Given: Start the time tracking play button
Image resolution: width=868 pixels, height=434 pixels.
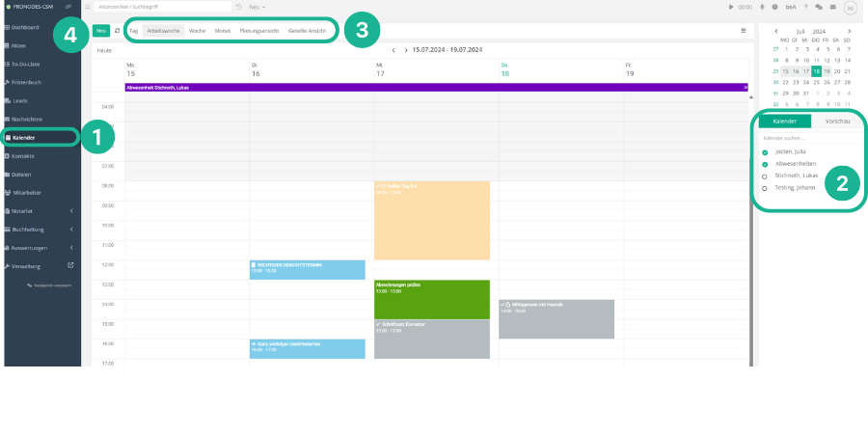Looking at the screenshot, I should click(x=730, y=7).
